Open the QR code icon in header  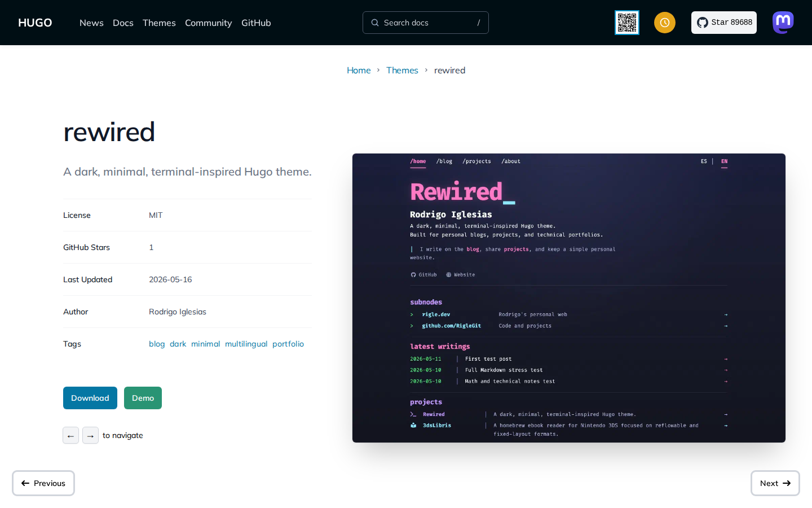coord(626,23)
